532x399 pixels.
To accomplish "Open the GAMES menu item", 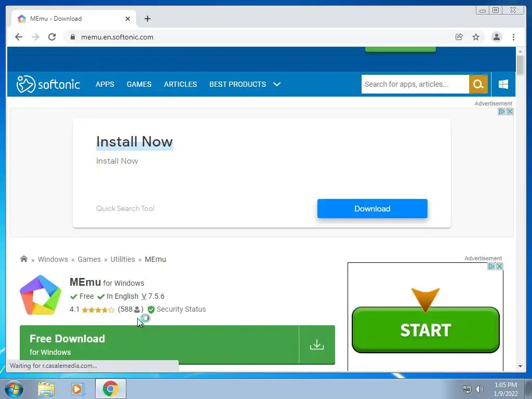I will 139,84.
